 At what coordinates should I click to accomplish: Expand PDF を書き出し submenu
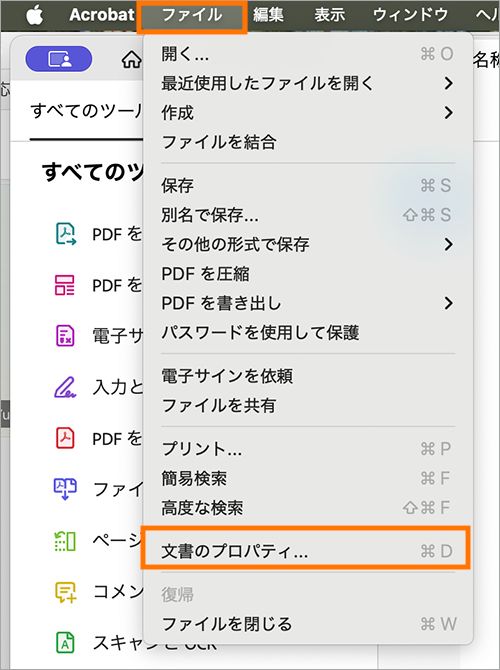click(308, 303)
